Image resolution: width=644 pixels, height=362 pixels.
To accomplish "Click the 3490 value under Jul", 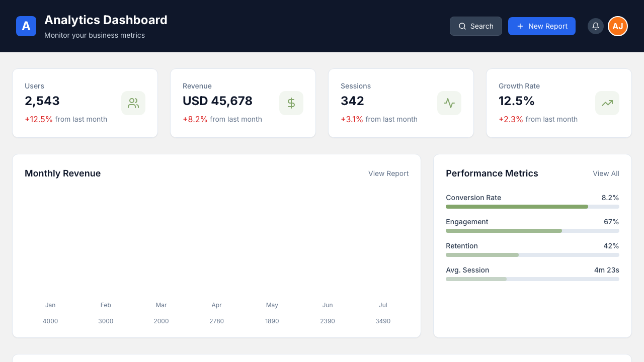I will 383,321.
